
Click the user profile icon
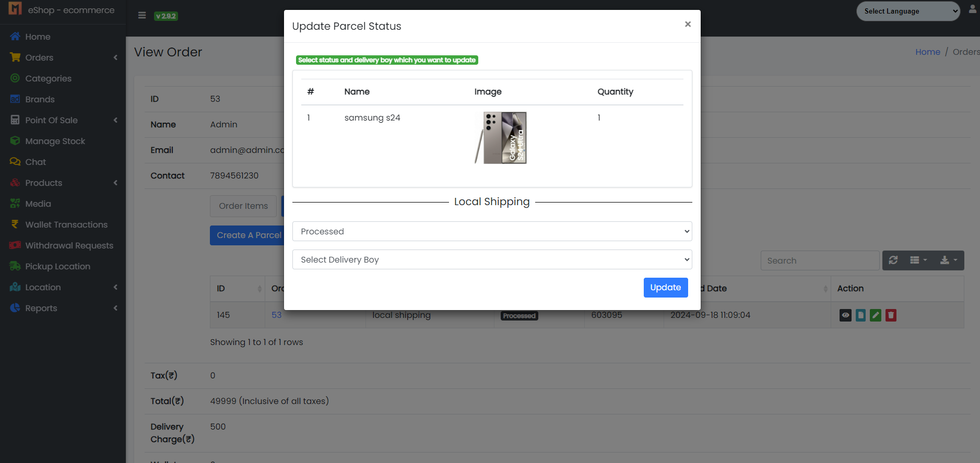(x=972, y=9)
